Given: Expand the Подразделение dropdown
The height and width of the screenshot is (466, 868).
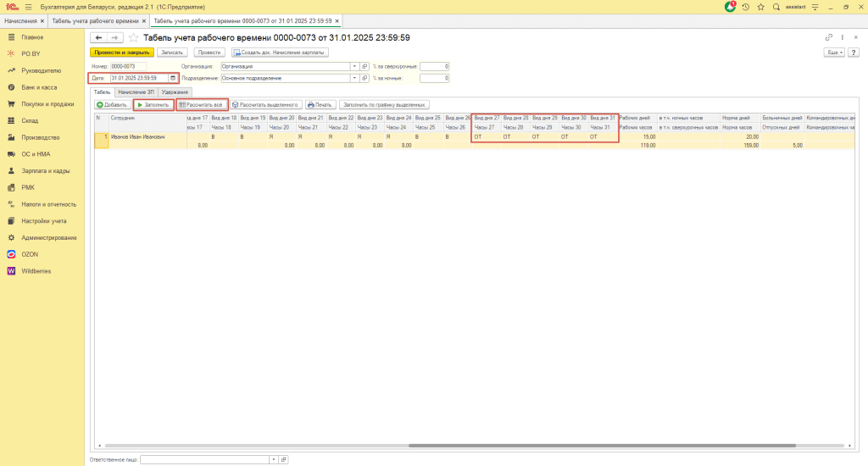Looking at the screenshot, I should [x=354, y=78].
